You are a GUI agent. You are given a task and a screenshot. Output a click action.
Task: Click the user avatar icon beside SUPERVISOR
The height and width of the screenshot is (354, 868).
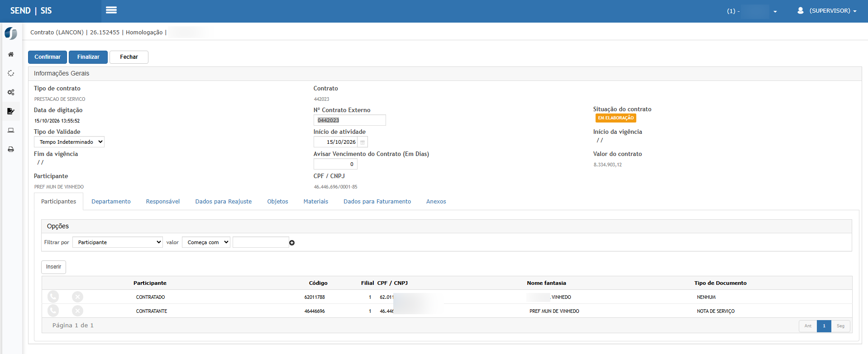point(801,10)
